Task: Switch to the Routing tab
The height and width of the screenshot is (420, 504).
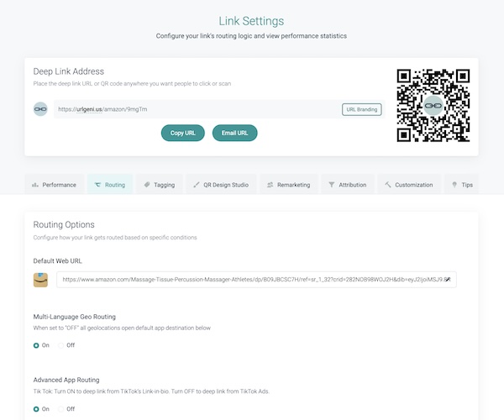Action: (x=109, y=185)
